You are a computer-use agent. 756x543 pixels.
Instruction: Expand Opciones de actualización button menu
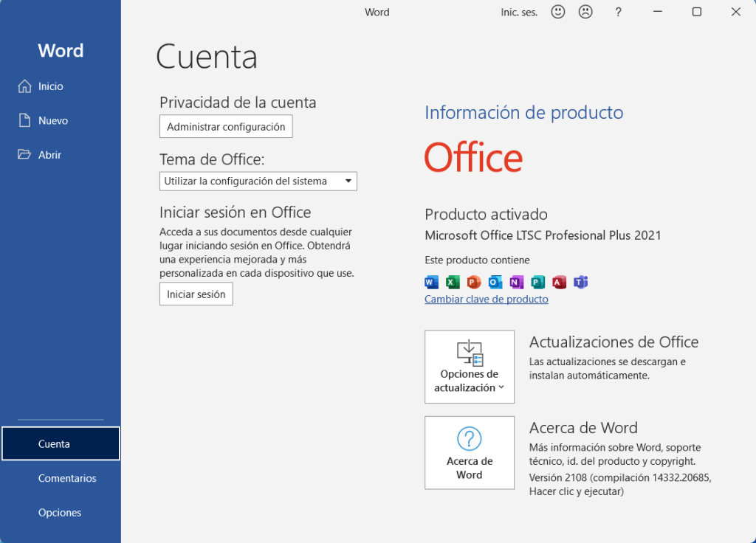[x=470, y=367]
